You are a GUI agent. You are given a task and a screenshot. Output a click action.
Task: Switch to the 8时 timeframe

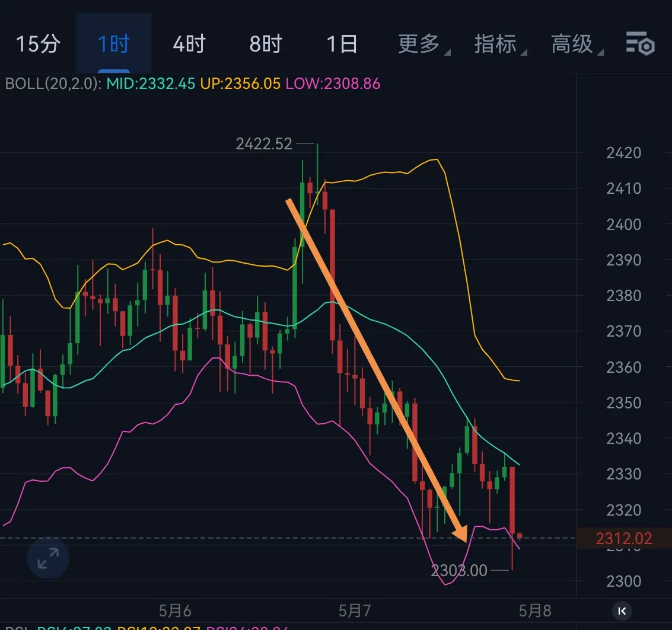[x=266, y=44]
